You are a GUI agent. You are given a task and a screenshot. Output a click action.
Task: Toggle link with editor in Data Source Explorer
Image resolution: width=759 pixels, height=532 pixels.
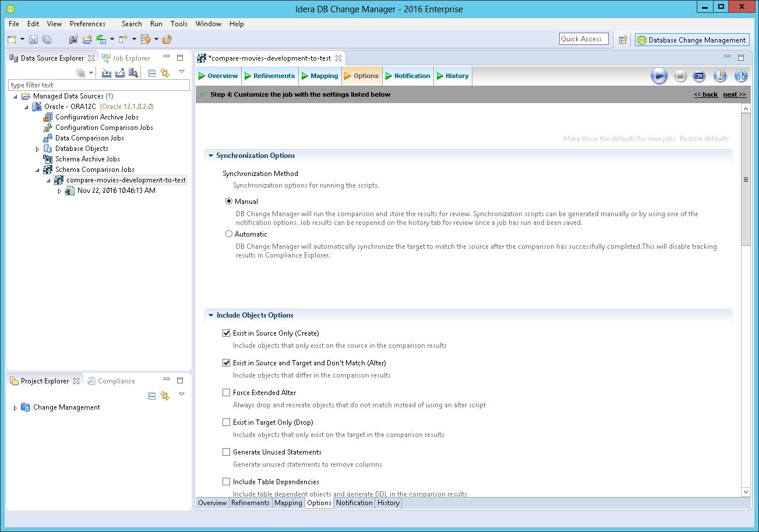point(165,73)
